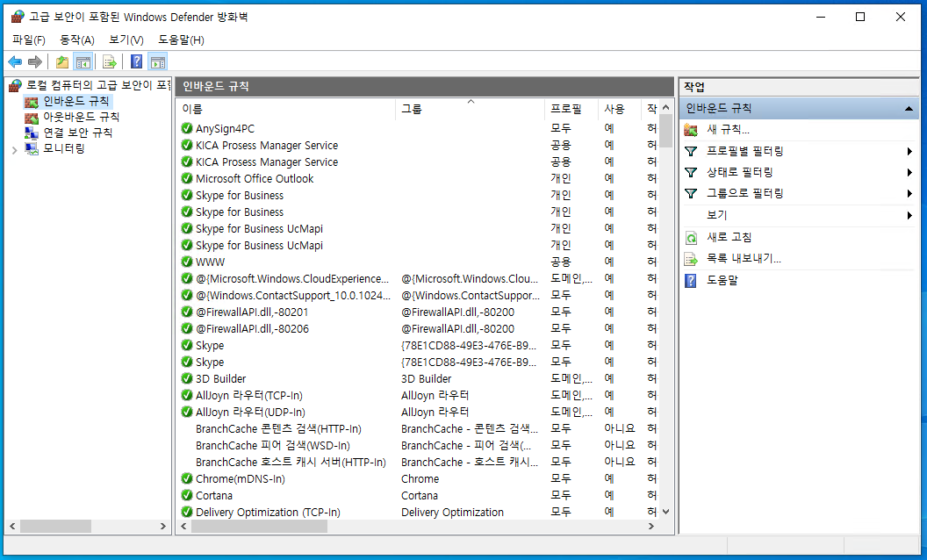
Task: Select 연결 보안 규칙 in the tree
Action: pyautogui.click(x=77, y=133)
